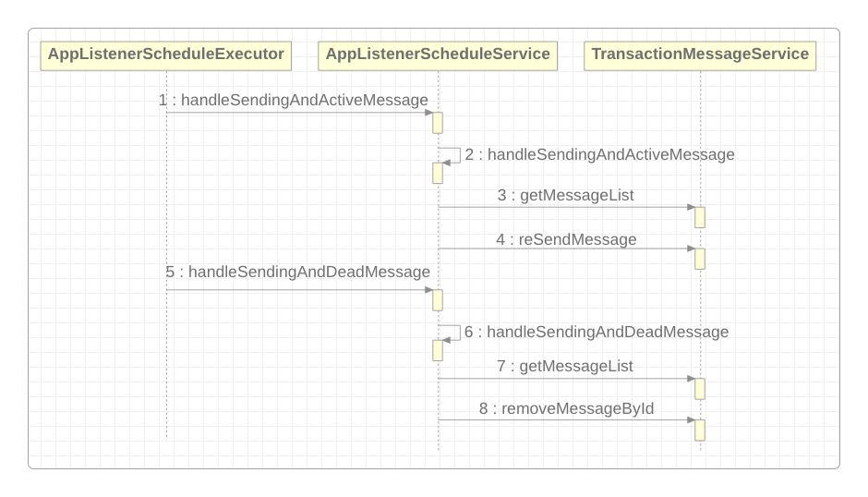868x497 pixels.
Task: Click activation box of self-call message 6
Action: pos(438,350)
